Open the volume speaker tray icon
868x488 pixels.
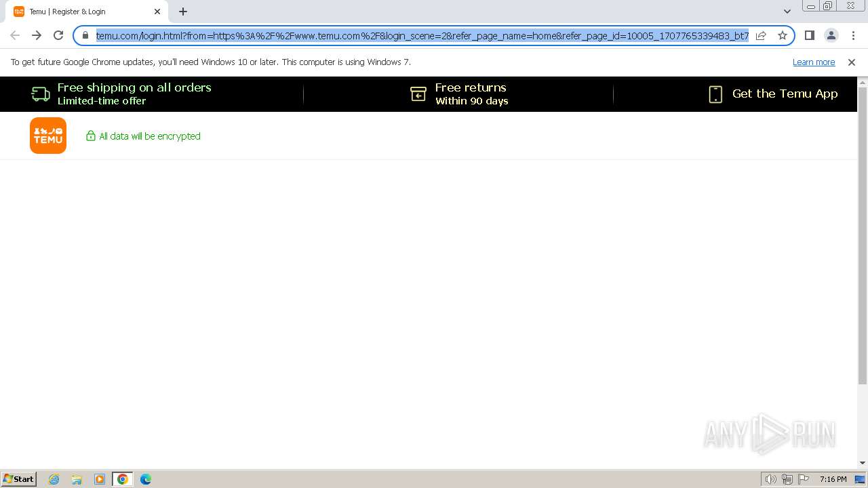(x=771, y=479)
